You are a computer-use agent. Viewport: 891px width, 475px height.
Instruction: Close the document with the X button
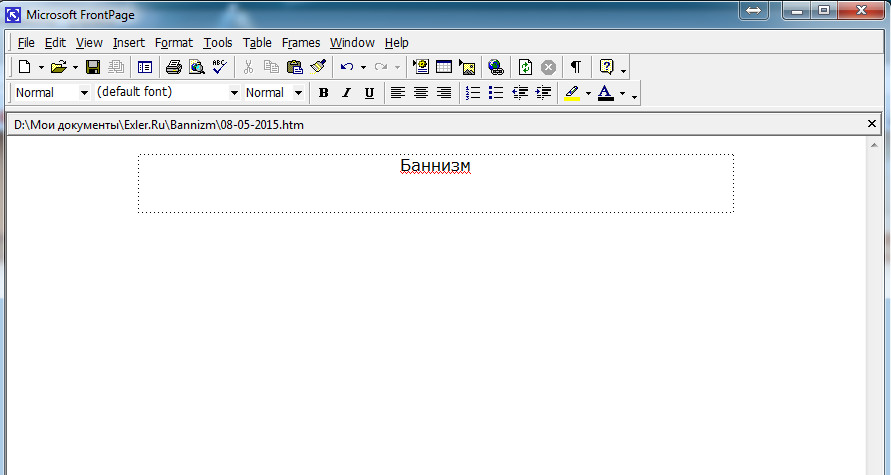click(x=872, y=124)
